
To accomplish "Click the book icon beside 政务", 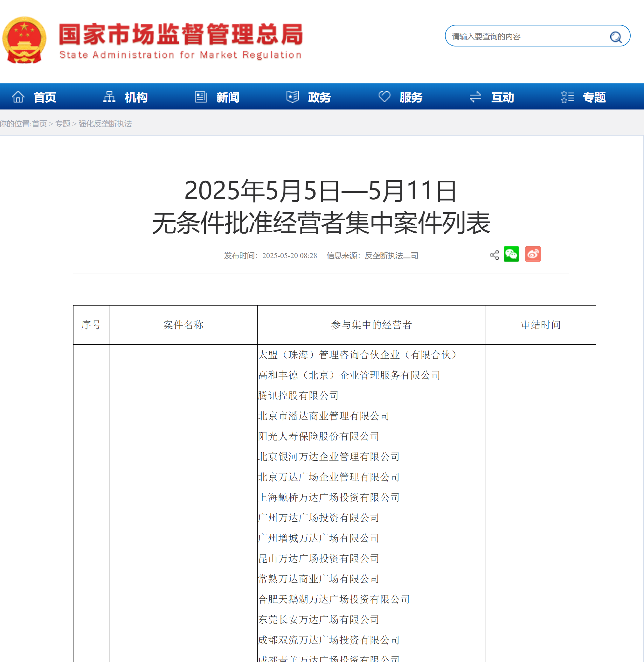I will click(292, 97).
